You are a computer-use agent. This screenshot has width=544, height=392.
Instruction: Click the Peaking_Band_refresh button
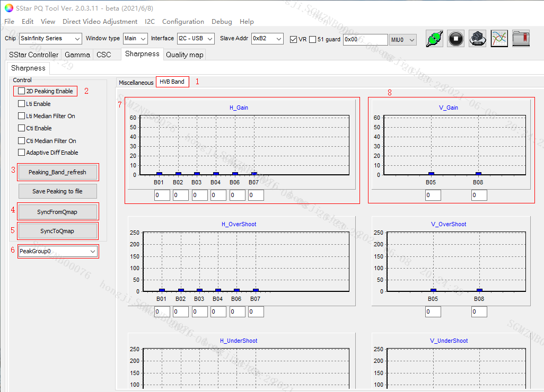click(58, 172)
